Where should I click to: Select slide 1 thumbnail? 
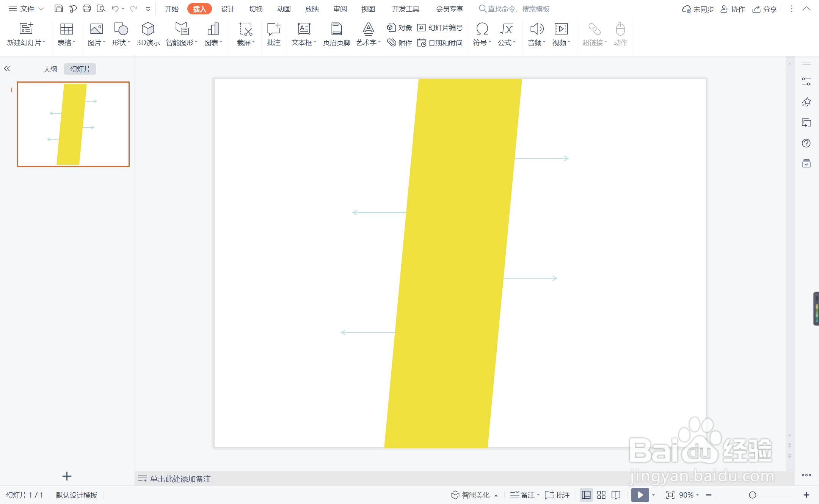(x=73, y=124)
